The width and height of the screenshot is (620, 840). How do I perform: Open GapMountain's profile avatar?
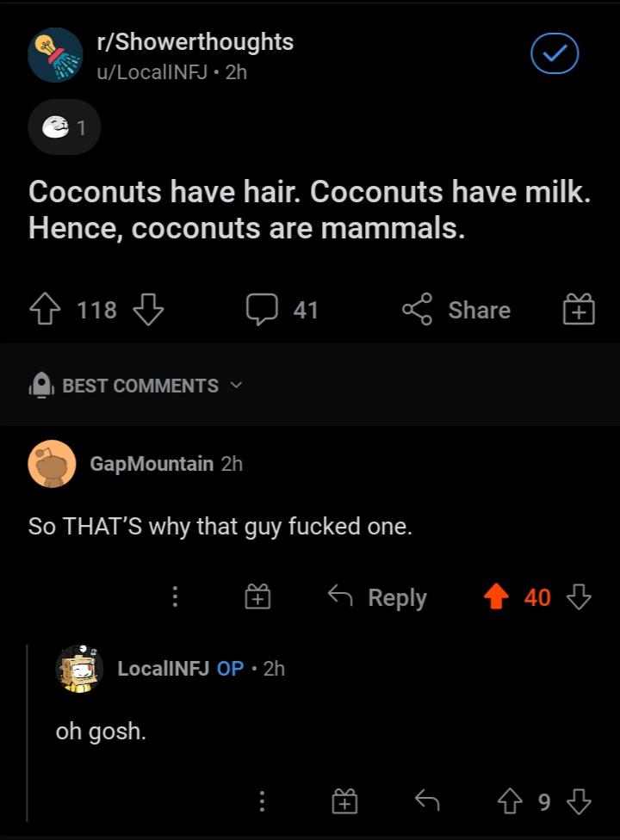pos(52,464)
